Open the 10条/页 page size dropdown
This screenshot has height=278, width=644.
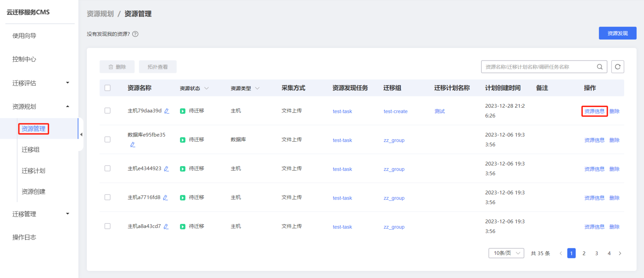(506, 253)
